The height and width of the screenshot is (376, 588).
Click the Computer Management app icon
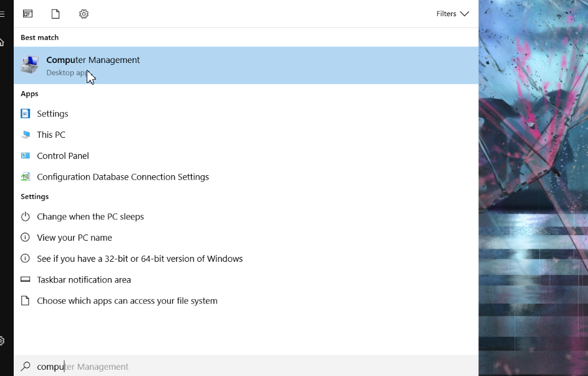point(30,65)
